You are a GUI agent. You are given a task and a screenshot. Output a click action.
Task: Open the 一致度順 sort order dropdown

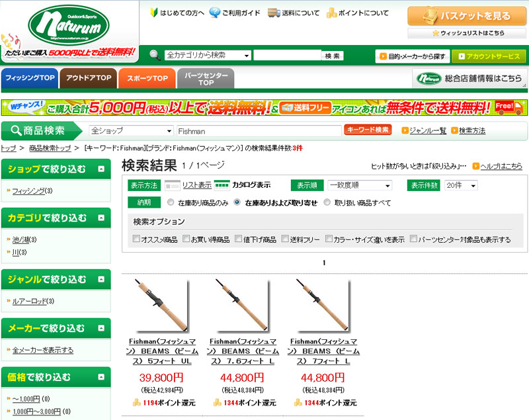(360, 185)
